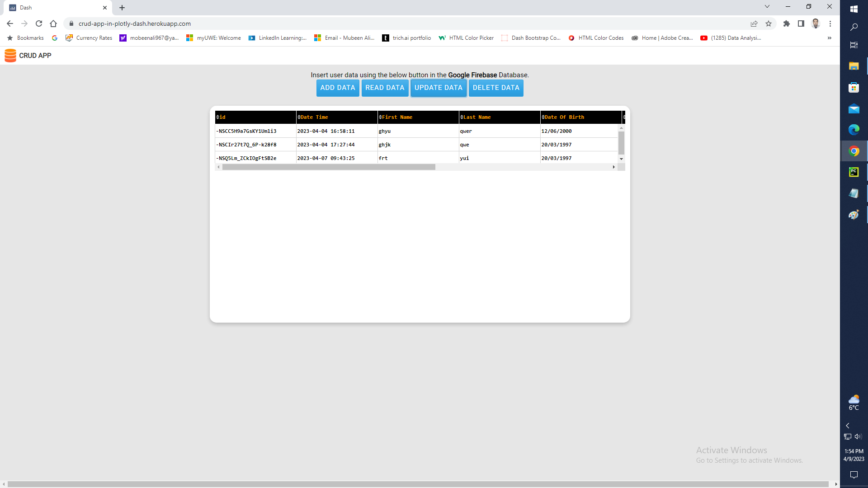Open PyCharm from the taskbar
This screenshot has height=488, width=868.
click(x=854, y=172)
